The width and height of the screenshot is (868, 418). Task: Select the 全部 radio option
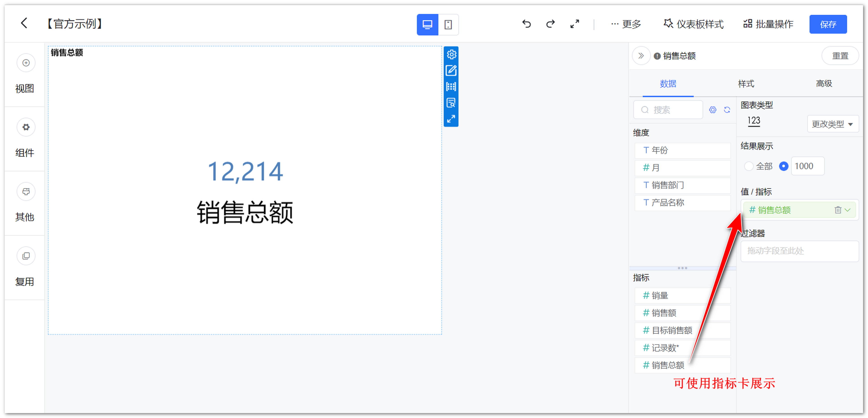point(748,166)
